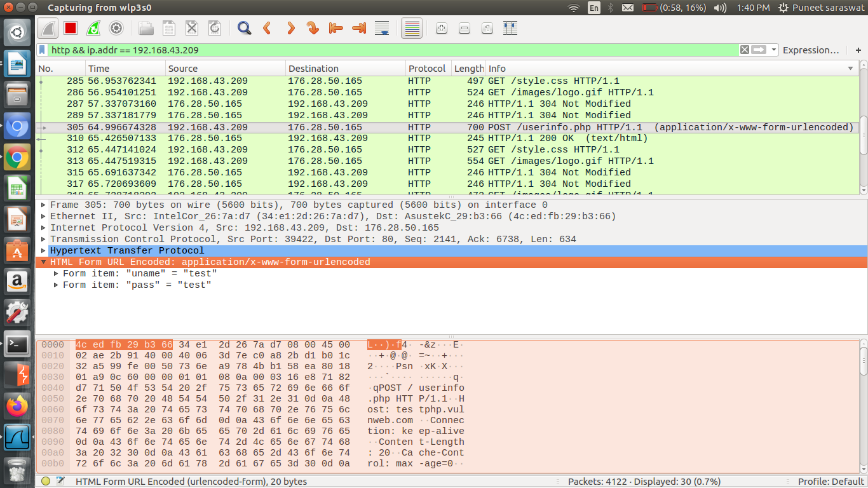This screenshot has height=488, width=868.
Task: Open the display filter history dropdown
Action: click(773, 50)
